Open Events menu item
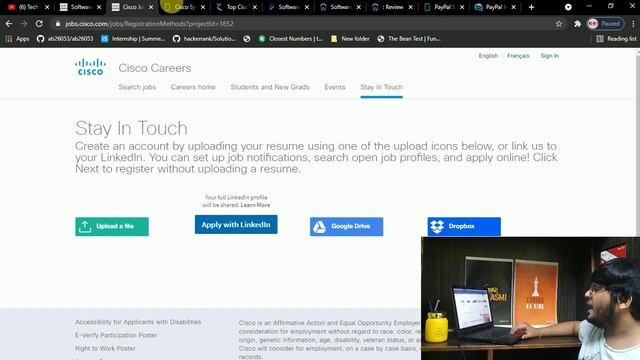This screenshot has height=360, width=640. click(x=335, y=87)
